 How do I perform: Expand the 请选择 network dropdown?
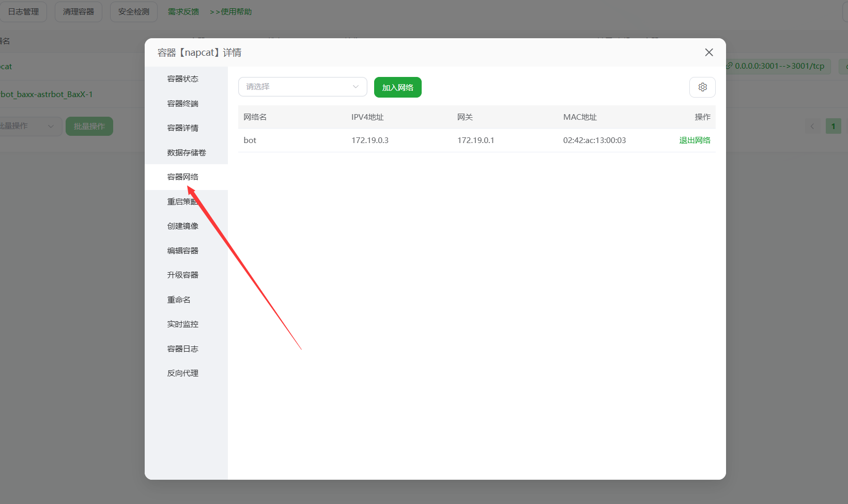302,87
